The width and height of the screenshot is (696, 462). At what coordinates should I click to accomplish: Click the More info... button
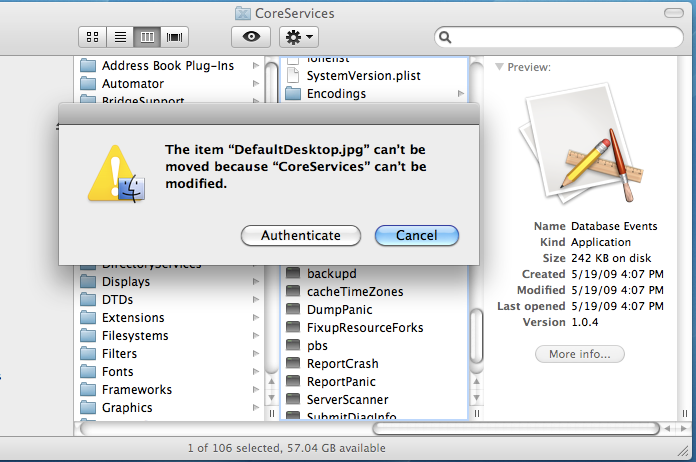pos(580,354)
